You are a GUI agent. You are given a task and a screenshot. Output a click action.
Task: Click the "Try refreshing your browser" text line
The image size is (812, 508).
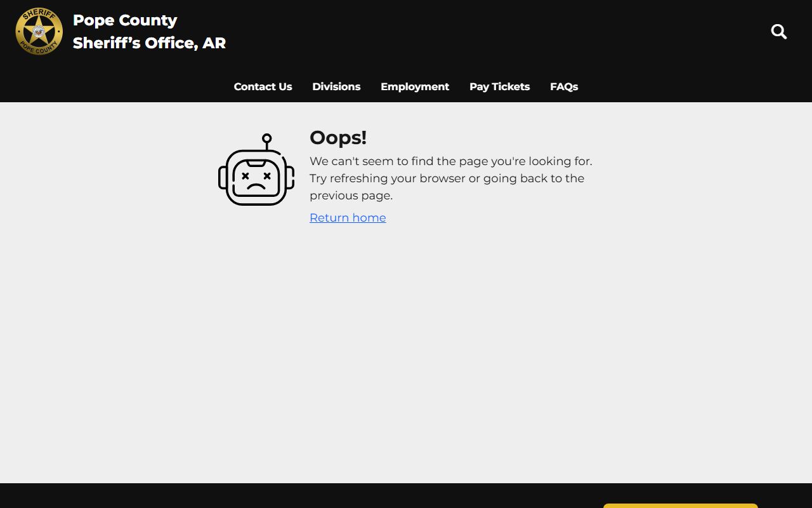point(447,178)
